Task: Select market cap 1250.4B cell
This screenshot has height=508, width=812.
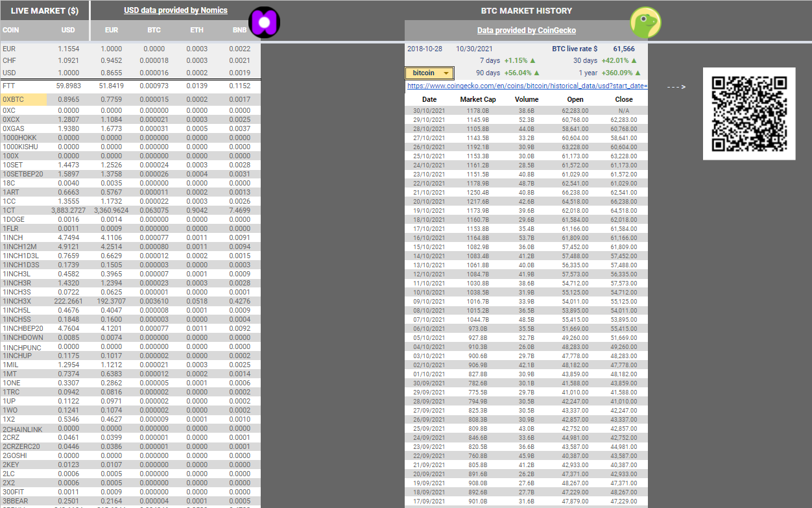Action: tap(478, 193)
